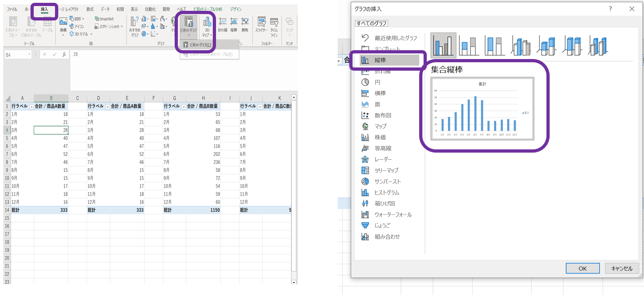Open 行ラベル filter dropdown in column G
Screen dimensions: 644x304
184,107
